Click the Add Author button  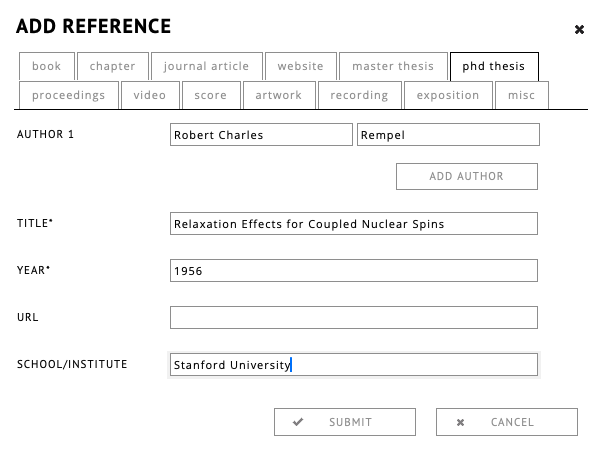point(467,176)
